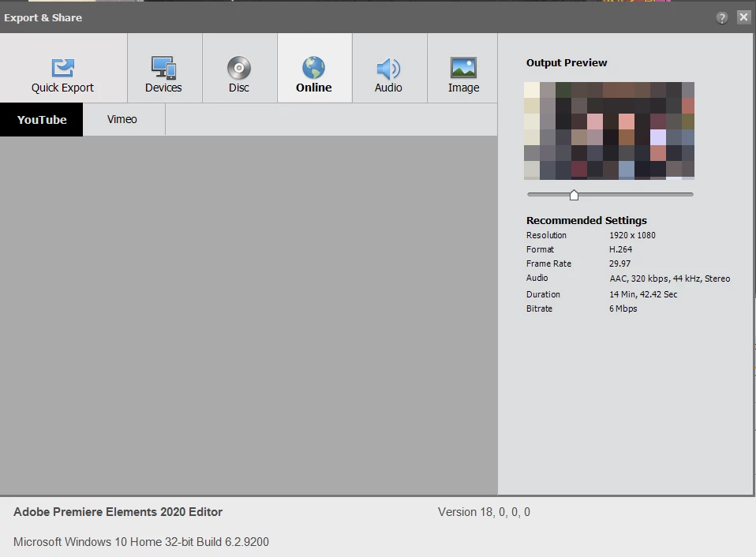Screen dimensions: 756x557
Task: Open the Audio export tab
Action: point(389,68)
